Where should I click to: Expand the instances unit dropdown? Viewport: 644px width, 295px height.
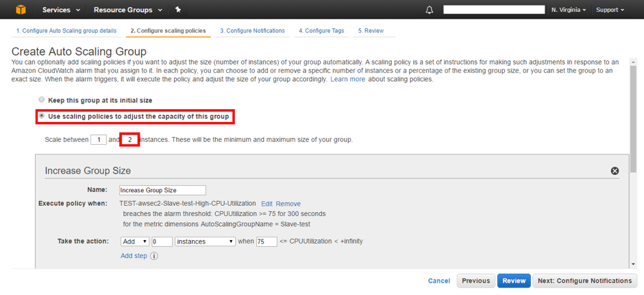tap(205, 241)
